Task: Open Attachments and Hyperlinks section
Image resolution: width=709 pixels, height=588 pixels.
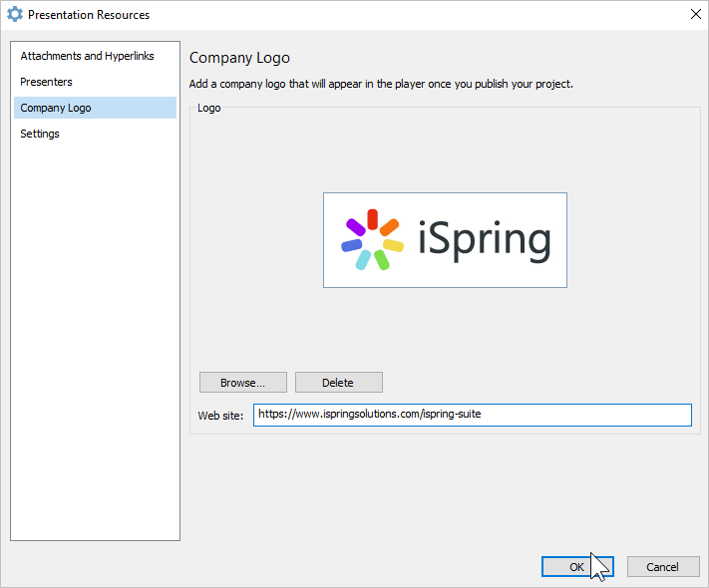Action: coord(95,56)
